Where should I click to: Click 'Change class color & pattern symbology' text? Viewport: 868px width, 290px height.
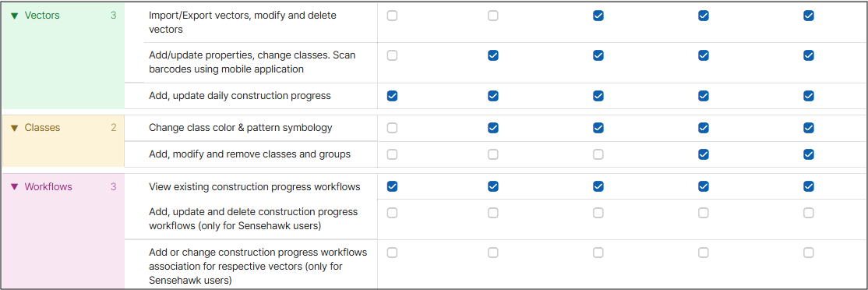pos(240,128)
